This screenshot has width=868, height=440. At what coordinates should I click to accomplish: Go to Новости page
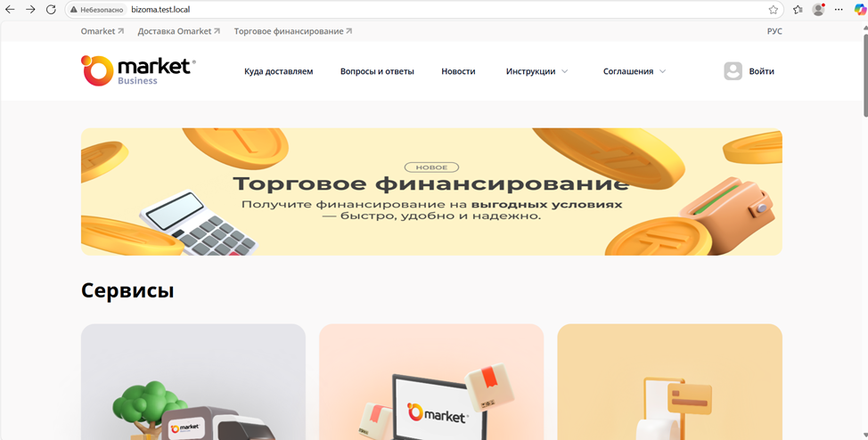458,71
